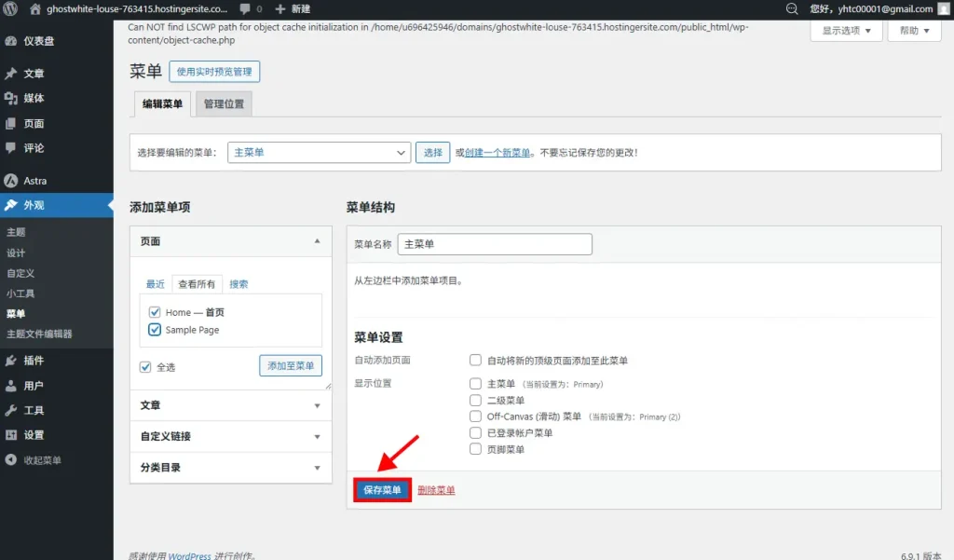Image resolution: width=954 pixels, height=560 pixels.
Task: Click the 菜单名称 text input field
Action: pos(494,244)
